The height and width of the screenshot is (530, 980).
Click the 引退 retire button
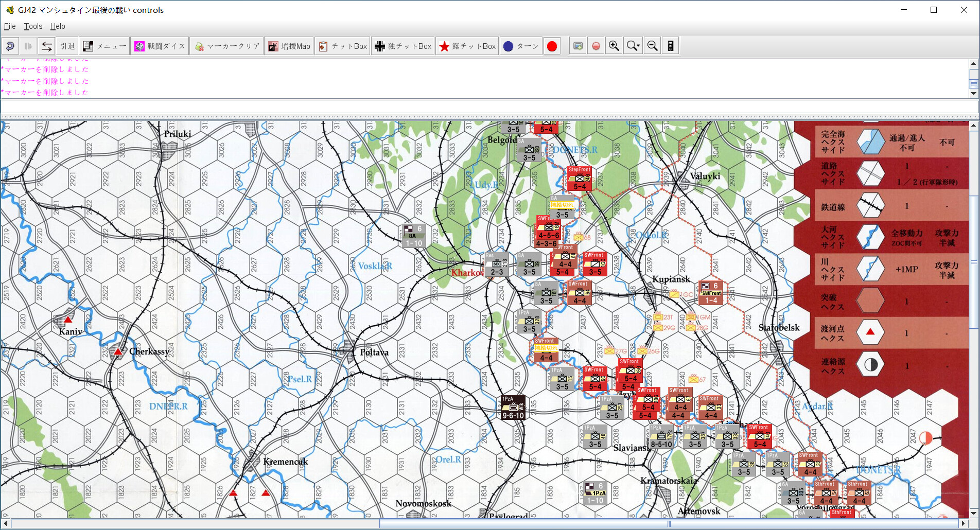click(x=67, y=46)
